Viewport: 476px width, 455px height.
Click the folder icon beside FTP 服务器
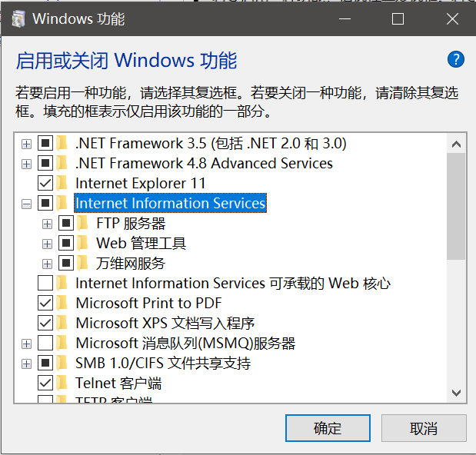point(83,224)
